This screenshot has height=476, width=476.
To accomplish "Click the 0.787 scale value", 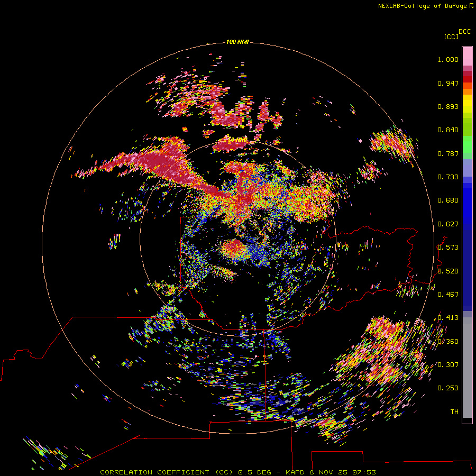I will pos(448,153).
